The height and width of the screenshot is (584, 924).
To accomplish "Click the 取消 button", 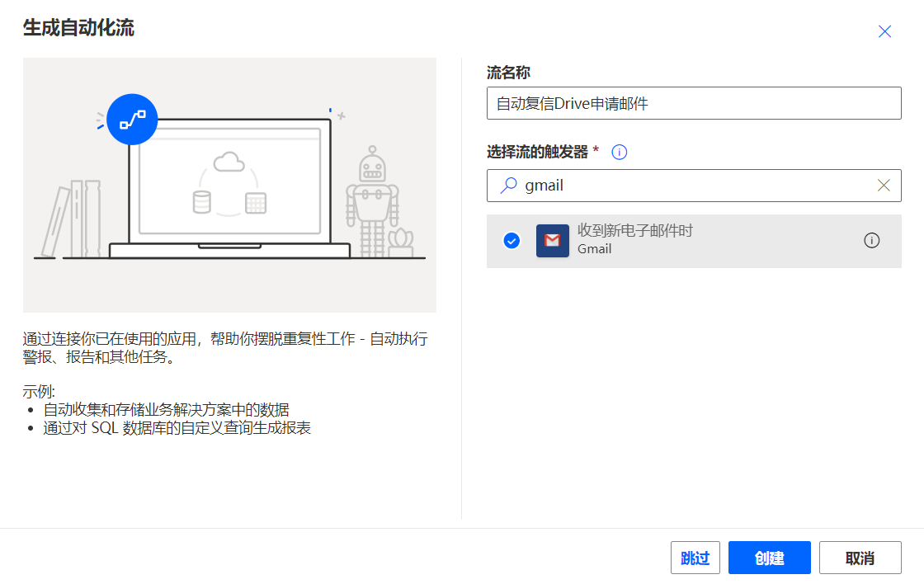I will pyautogui.click(x=860, y=558).
